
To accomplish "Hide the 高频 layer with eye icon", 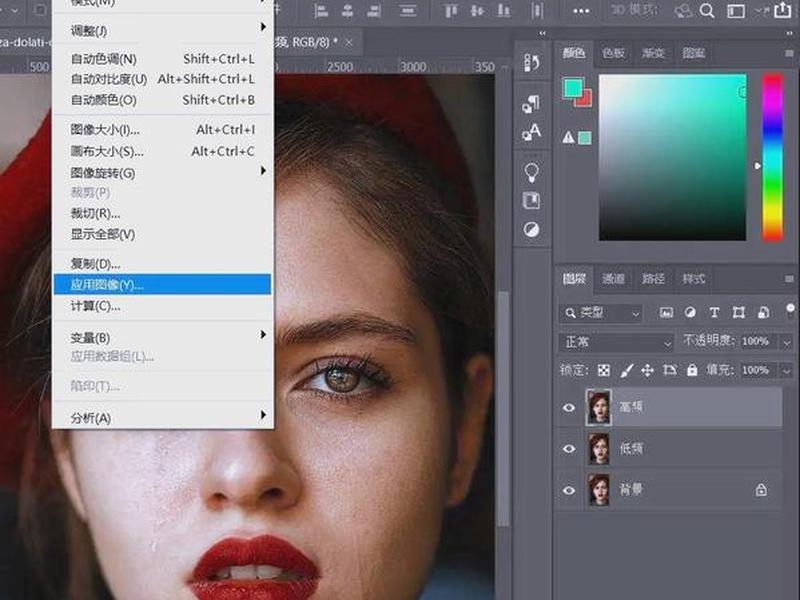I will pos(569,408).
